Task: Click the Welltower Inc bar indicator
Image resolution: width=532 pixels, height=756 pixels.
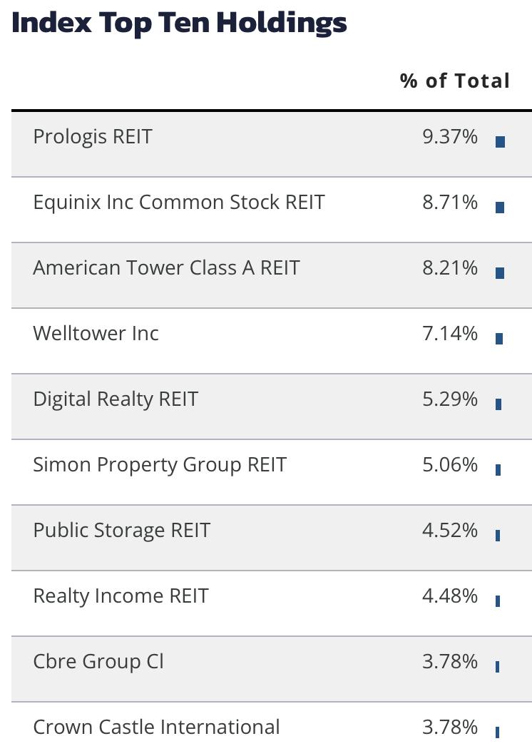Action: click(x=499, y=339)
